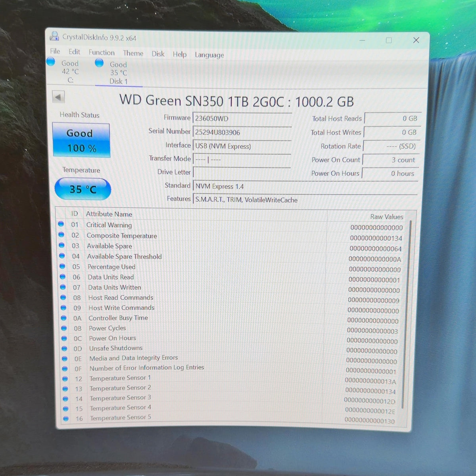Click status dot for Available Spare row 03
This screenshot has height=476, width=476.
pyautogui.click(x=61, y=245)
